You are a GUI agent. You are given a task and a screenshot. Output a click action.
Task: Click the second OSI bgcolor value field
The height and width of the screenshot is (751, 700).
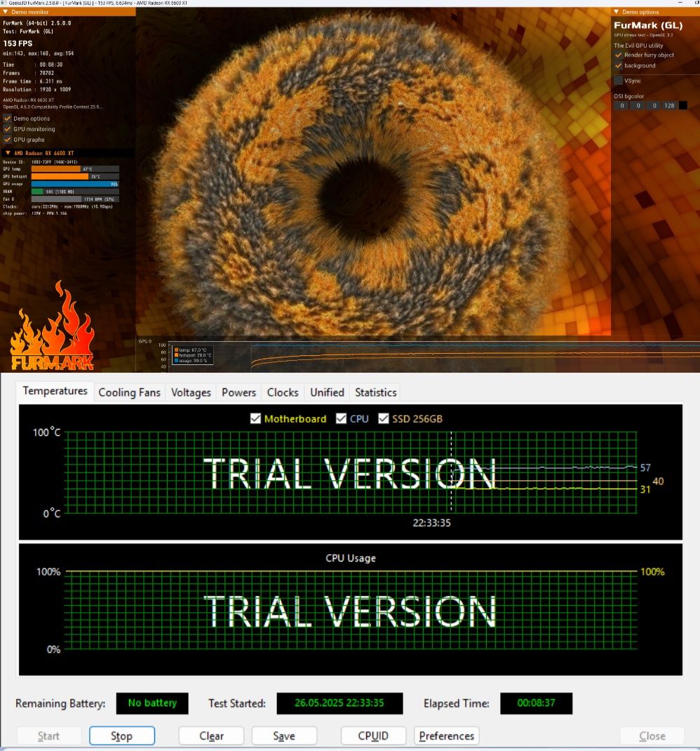click(638, 105)
